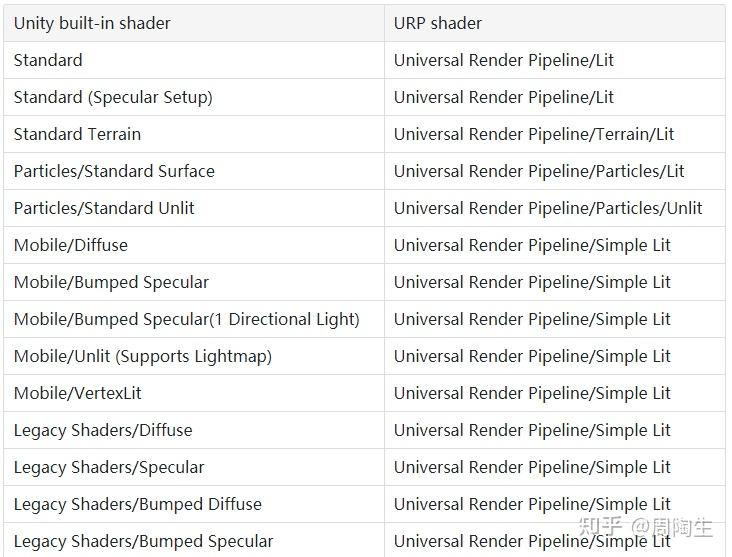Select the "Mobile/Diffuse" cell
This screenshot has height=557, width=732.
coord(71,245)
